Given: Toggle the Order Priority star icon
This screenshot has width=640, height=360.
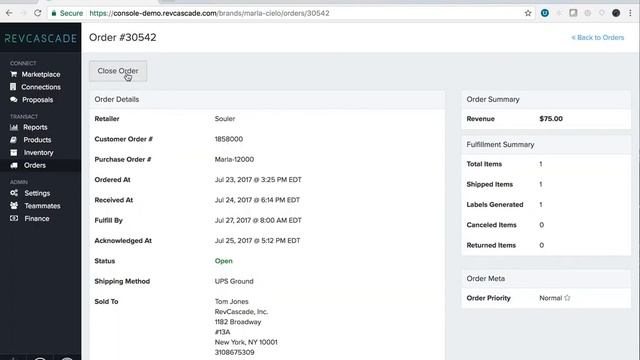Looking at the screenshot, I should coord(567,298).
